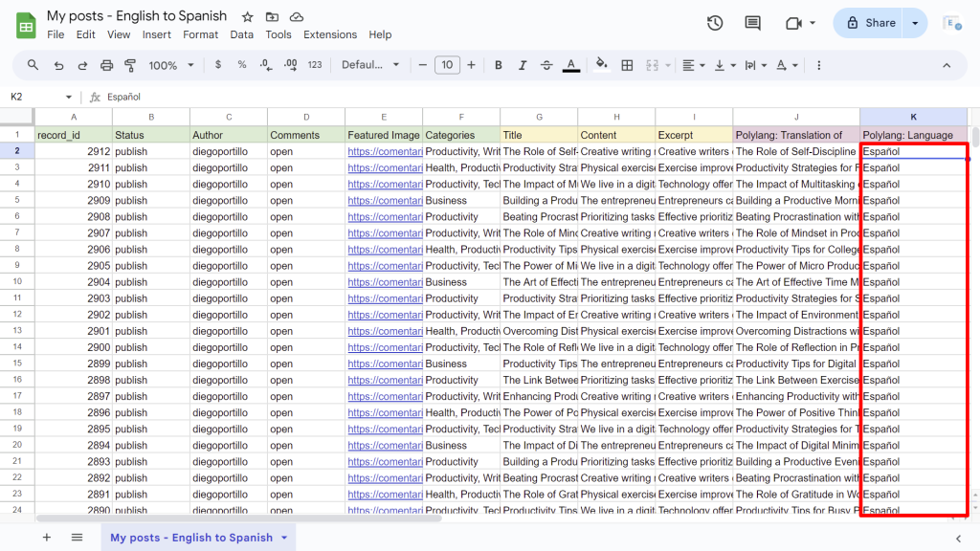Open a comentari hyperlink in Featured Image column
The height and width of the screenshot is (551, 980).
[385, 151]
